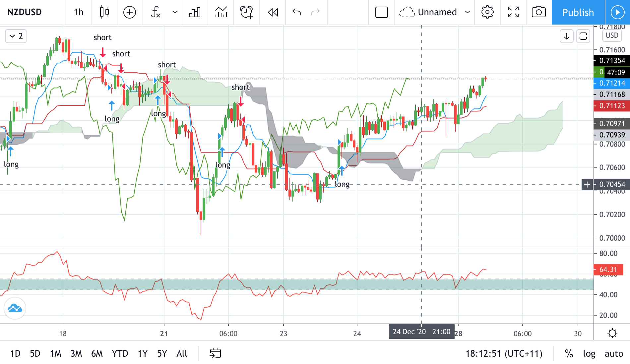The image size is (630, 364).
Task: Click the 18 date label on time axis
Action: pos(63,334)
